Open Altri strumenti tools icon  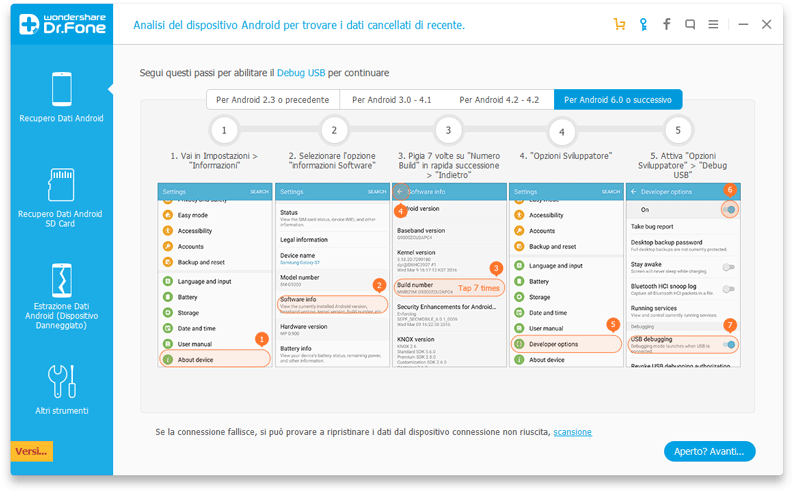coord(62,381)
